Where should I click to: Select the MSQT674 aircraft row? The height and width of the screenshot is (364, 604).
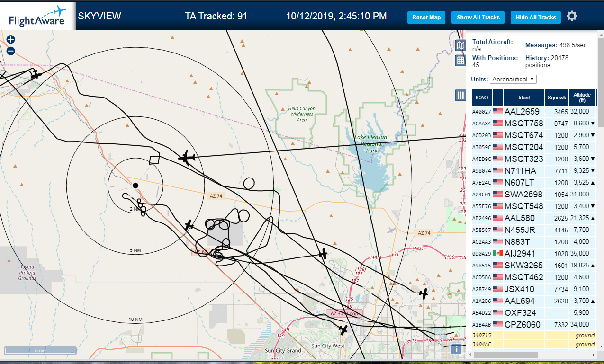click(x=533, y=135)
